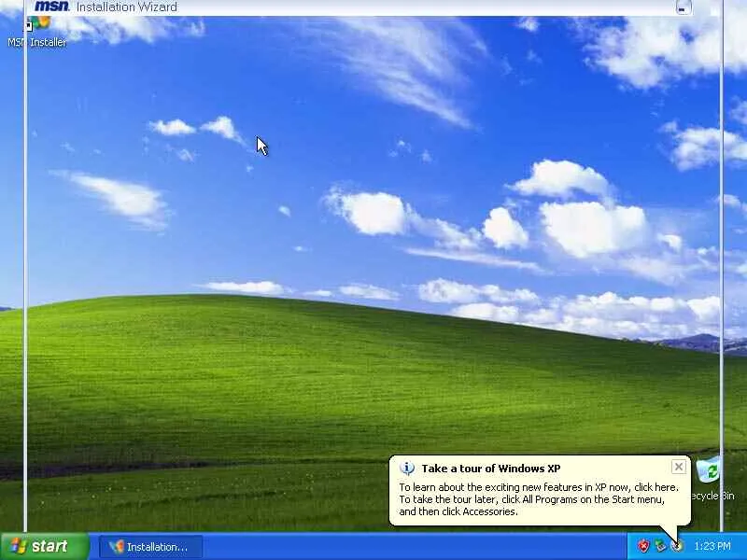Image resolution: width=747 pixels, height=560 pixels.
Task: Click the 'Take a tour of Windows XP' heading
Action: pos(491,469)
